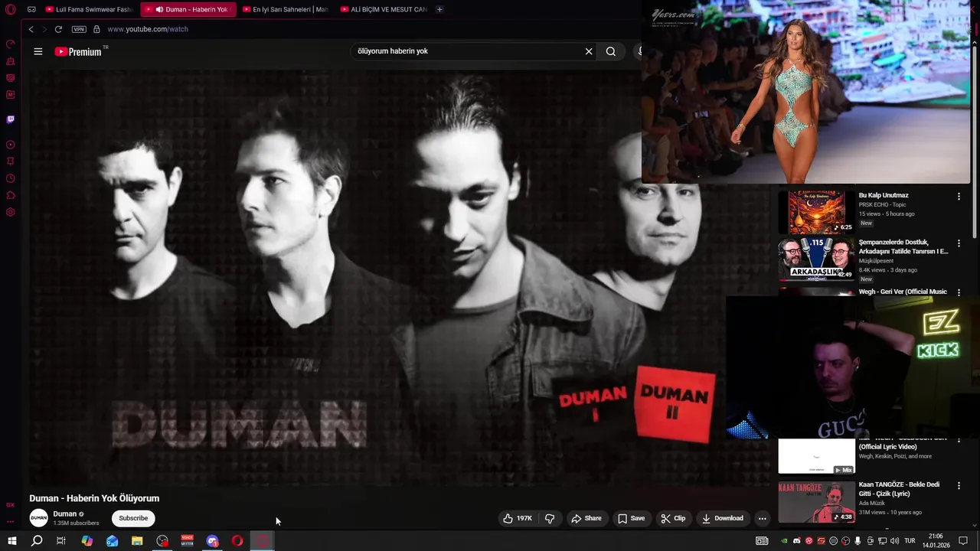Open options menu for Bu Kalp Unutmaz
This screenshot has width=980, height=551.
pyautogui.click(x=959, y=197)
